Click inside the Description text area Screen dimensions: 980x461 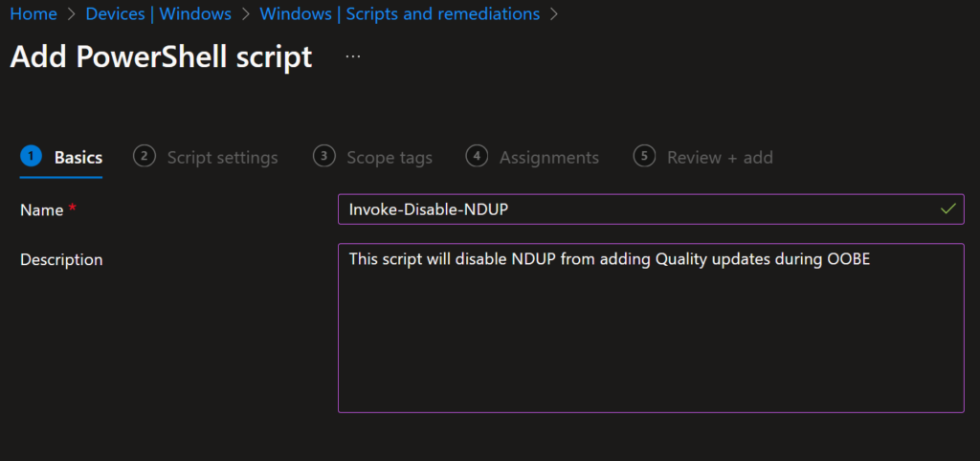click(x=651, y=328)
